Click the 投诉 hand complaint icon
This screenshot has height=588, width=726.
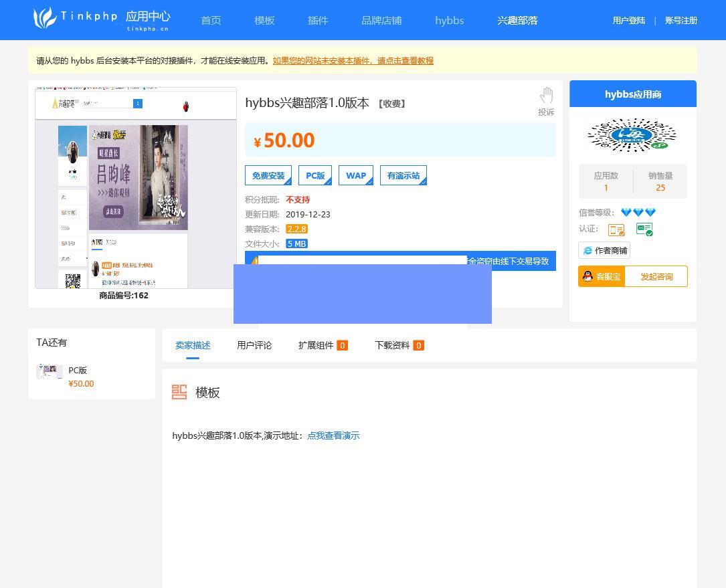[x=547, y=96]
